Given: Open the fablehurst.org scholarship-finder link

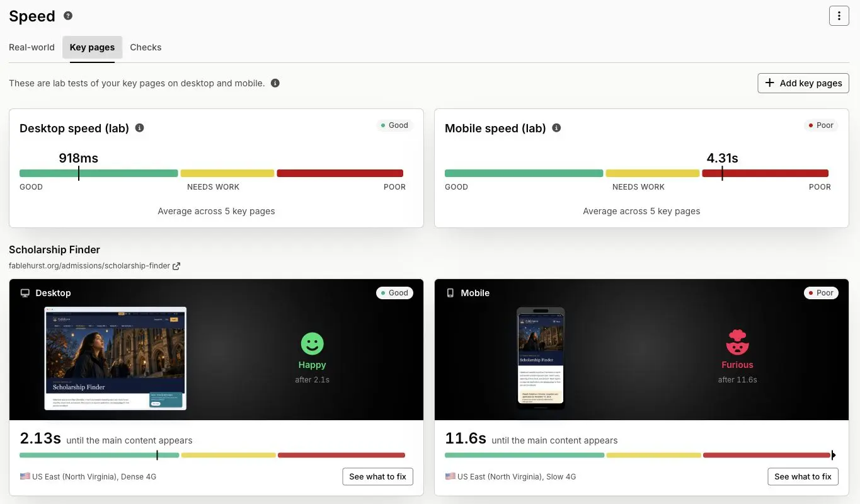Looking at the screenshot, I should click(x=89, y=266).
